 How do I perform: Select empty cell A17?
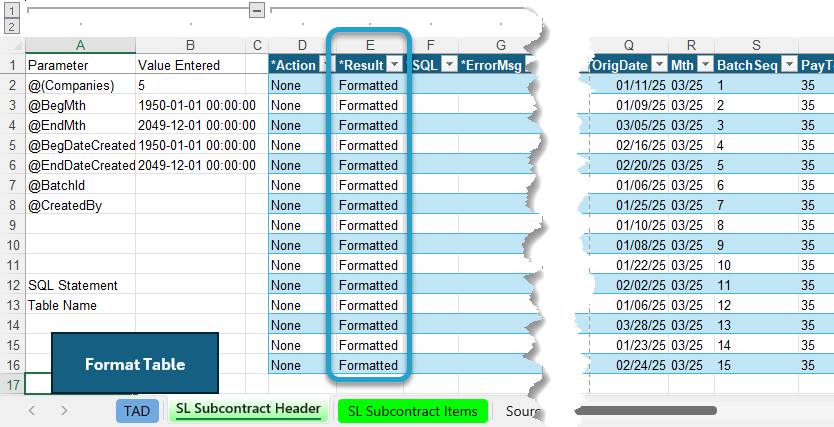pyautogui.click(x=38, y=384)
